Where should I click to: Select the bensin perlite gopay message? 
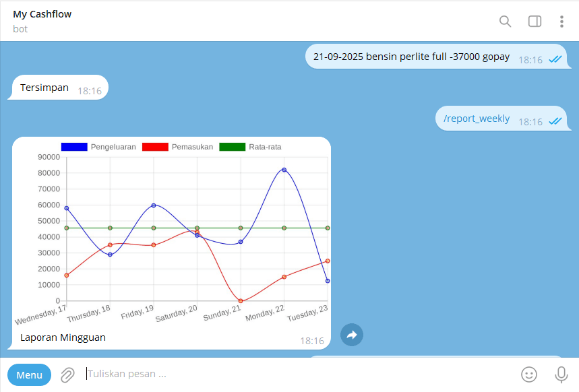click(x=411, y=57)
